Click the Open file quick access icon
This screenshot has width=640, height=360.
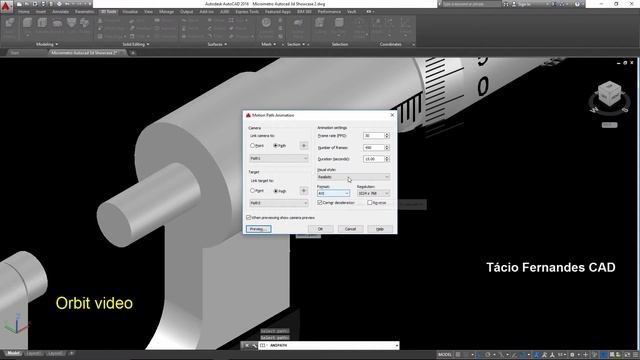pos(27,4)
